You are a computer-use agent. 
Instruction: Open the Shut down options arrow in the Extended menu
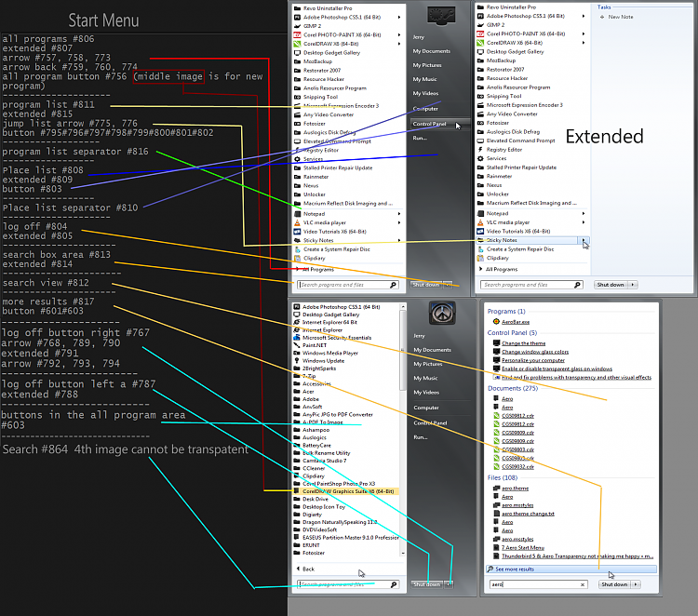pos(633,285)
